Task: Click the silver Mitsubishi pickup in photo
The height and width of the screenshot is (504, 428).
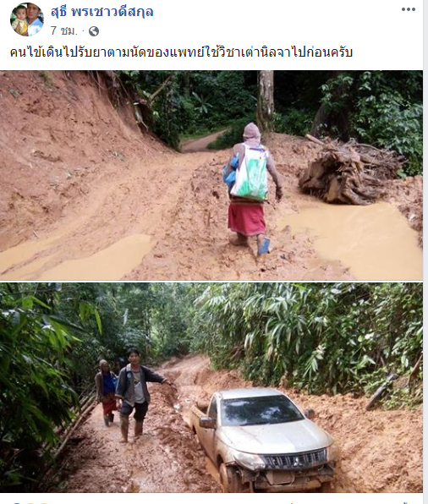Action: 262,439
